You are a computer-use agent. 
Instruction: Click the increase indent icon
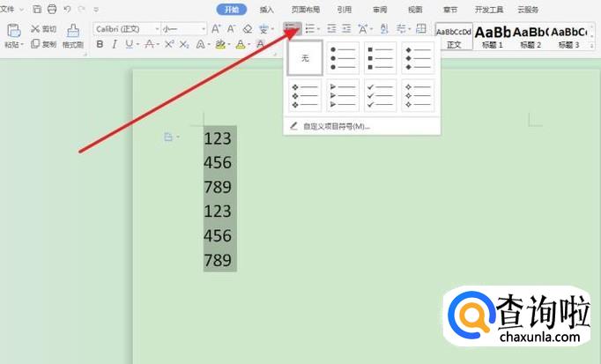tap(346, 28)
